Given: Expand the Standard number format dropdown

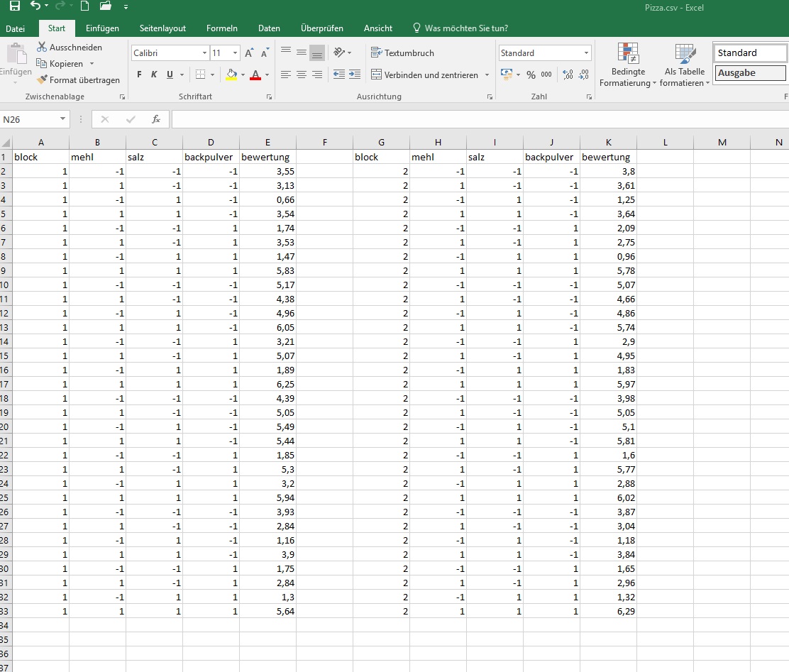Looking at the screenshot, I should pyautogui.click(x=586, y=53).
